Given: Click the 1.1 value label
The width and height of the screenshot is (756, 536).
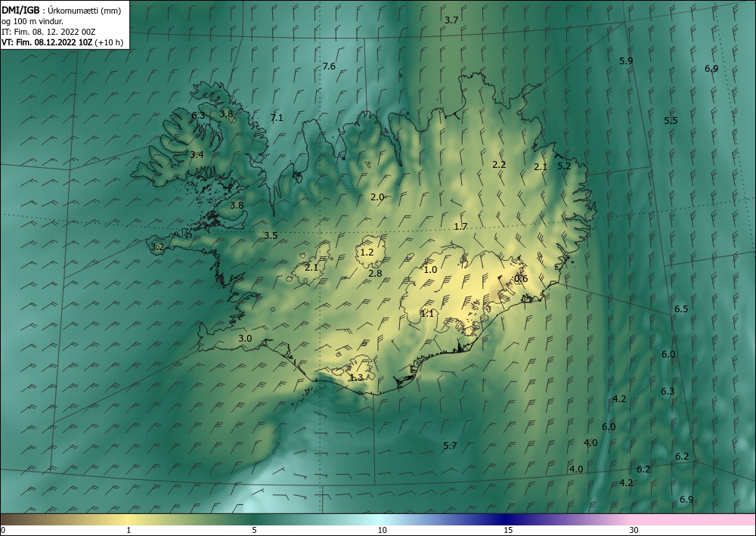Looking at the screenshot, I should pos(427,314).
